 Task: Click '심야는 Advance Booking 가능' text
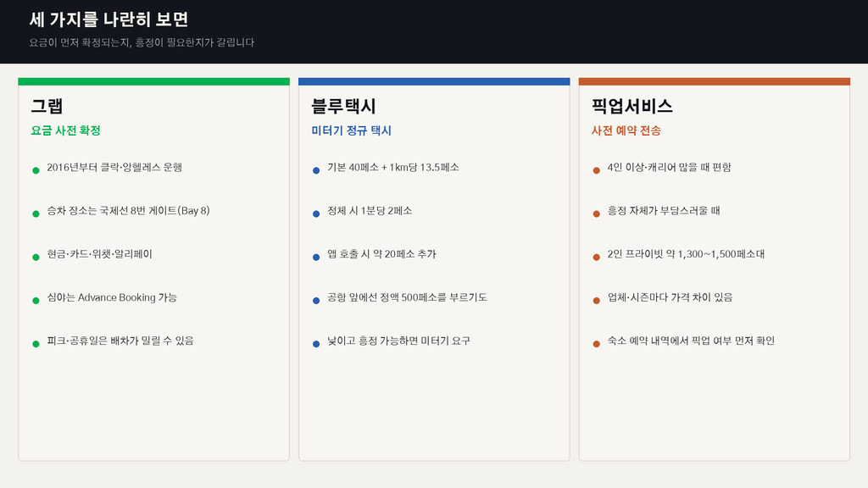(x=112, y=297)
